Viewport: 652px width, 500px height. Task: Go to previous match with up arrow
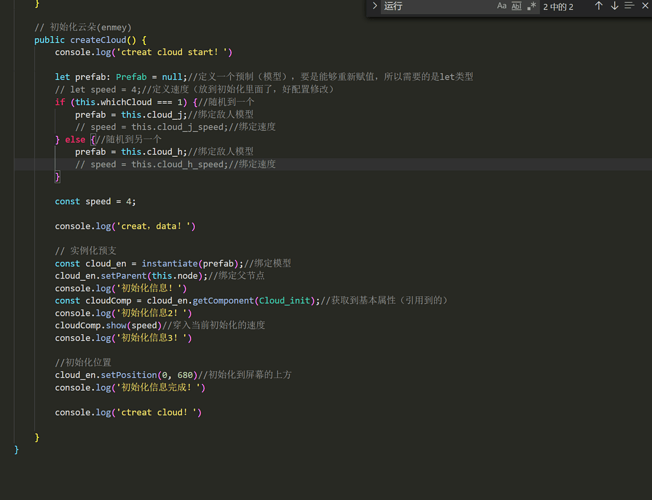pyautogui.click(x=598, y=6)
